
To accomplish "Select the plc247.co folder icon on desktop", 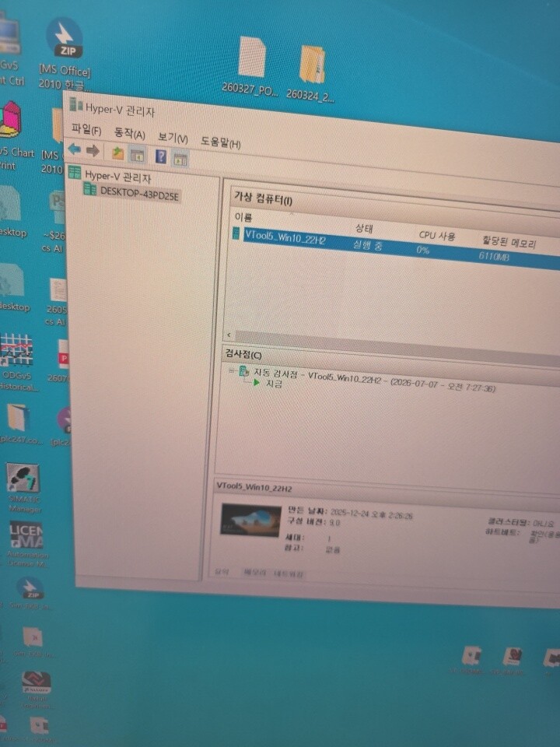I will (x=19, y=425).
